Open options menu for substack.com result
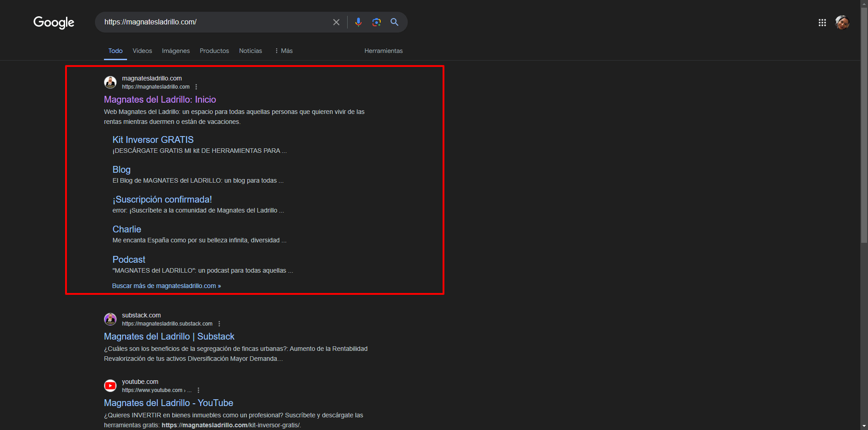Image resolution: width=868 pixels, height=430 pixels. pyautogui.click(x=219, y=324)
